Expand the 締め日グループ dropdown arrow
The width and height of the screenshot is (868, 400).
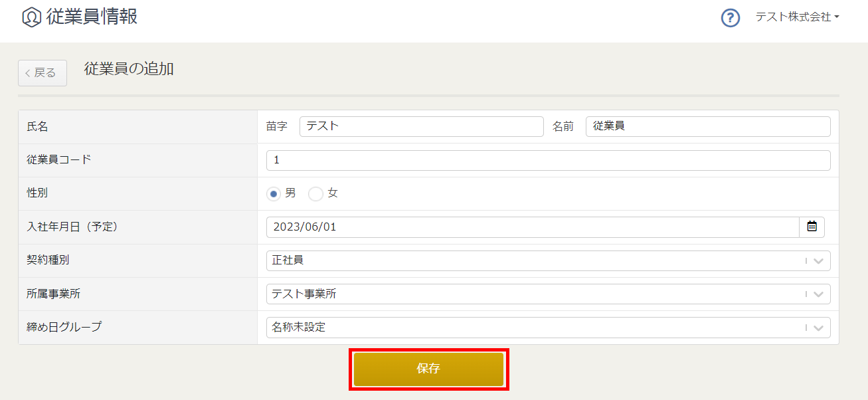[x=818, y=328]
